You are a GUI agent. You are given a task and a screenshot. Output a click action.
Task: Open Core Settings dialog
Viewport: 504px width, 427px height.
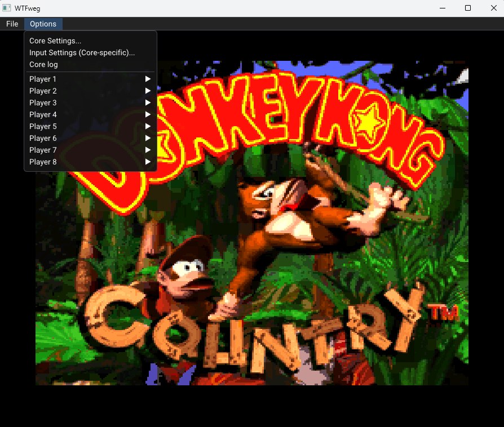[x=55, y=41]
